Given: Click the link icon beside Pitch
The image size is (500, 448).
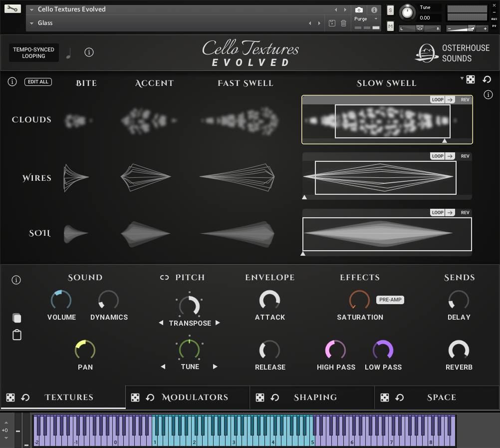Looking at the screenshot, I should pyautogui.click(x=165, y=278).
